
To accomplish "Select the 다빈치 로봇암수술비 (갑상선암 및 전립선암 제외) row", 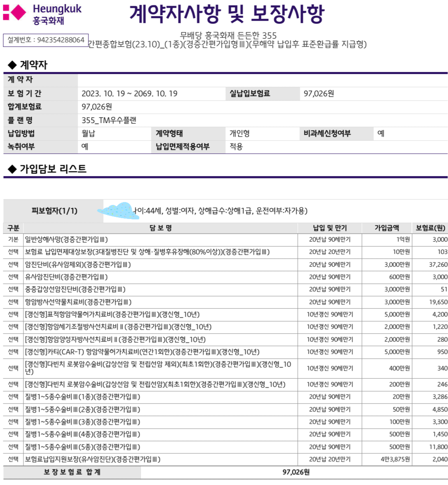I will pos(158,368).
